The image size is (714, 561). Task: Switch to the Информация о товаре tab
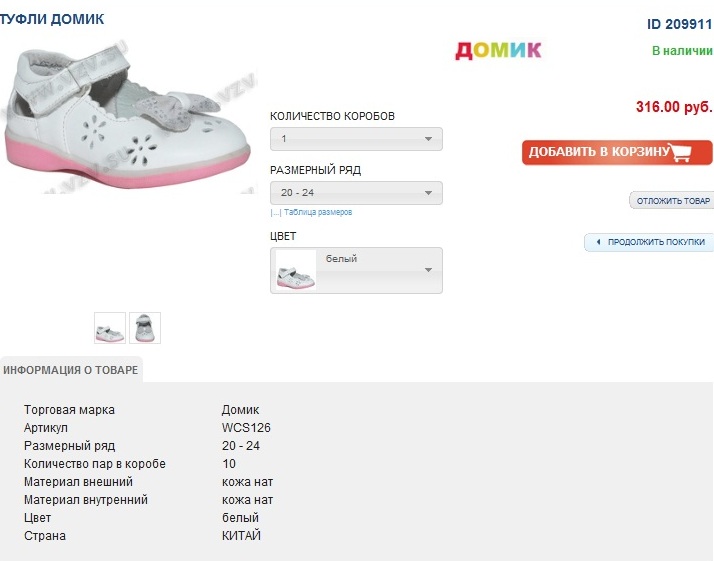70,370
